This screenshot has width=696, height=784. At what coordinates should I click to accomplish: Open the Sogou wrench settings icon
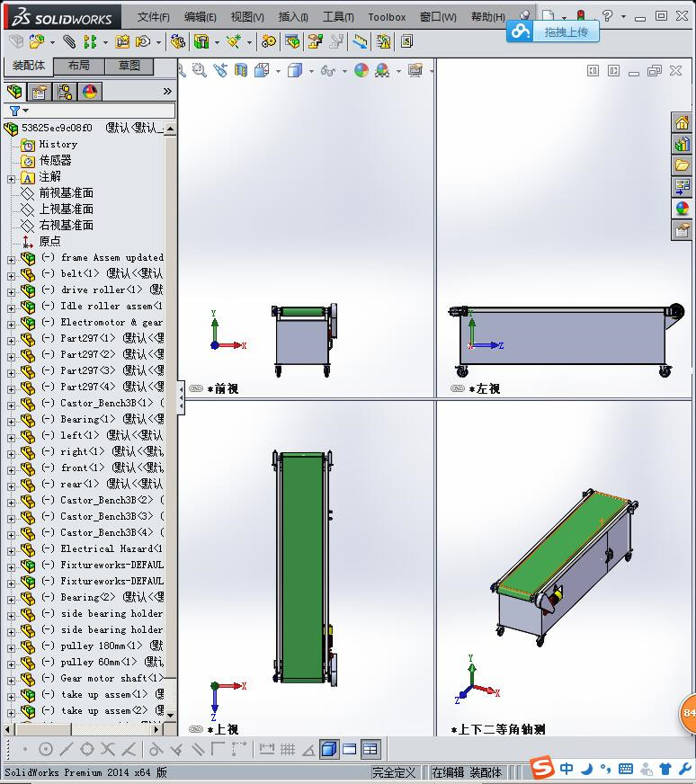pos(684,769)
